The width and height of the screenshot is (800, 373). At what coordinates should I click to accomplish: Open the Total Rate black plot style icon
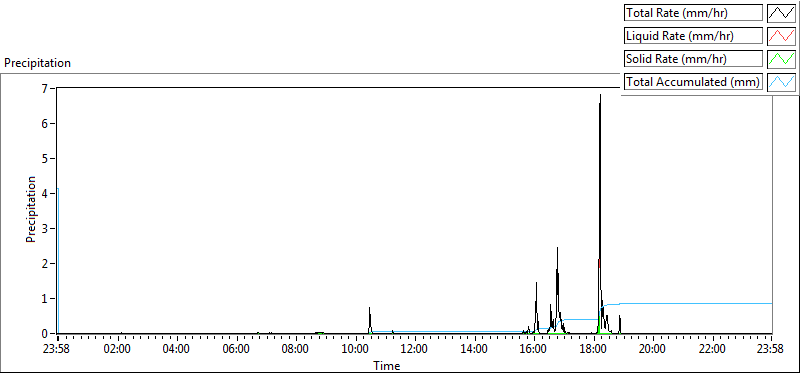[x=782, y=13]
